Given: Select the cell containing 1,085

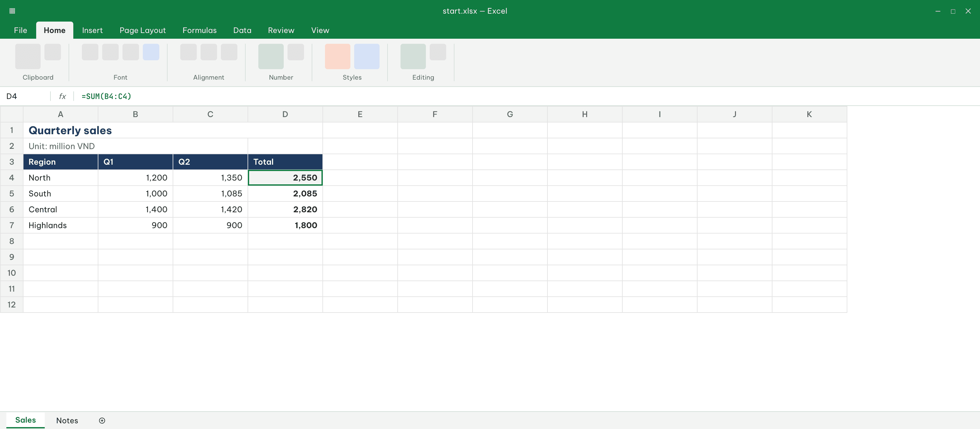Looking at the screenshot, I should pos(210,194).
